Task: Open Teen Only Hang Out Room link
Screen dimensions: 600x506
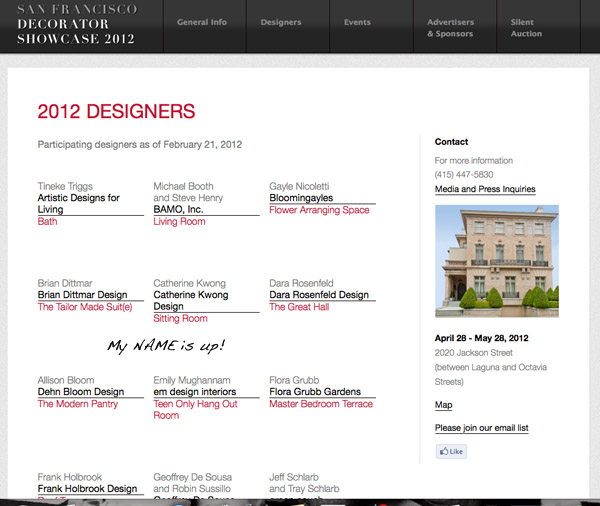Action: 195,410
